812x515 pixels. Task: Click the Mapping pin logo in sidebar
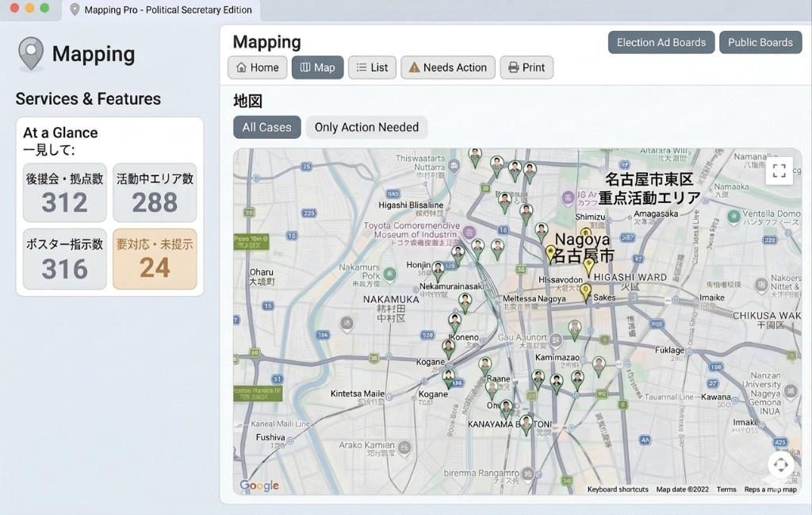point(31,53)
